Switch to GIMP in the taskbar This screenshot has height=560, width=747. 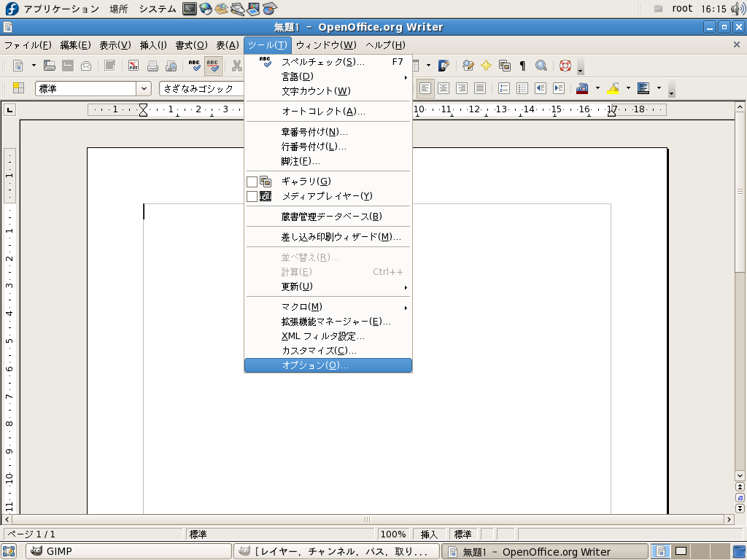128,551
